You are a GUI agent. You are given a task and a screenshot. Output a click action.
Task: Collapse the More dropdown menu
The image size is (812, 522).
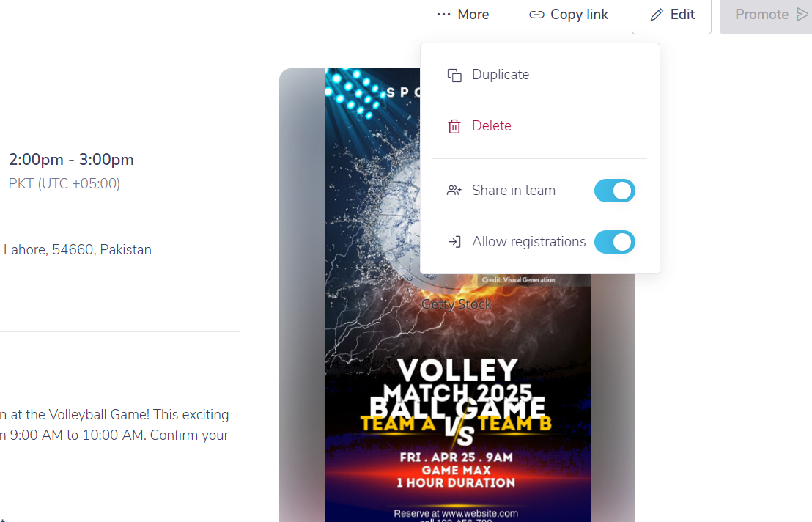pos(463,15)
